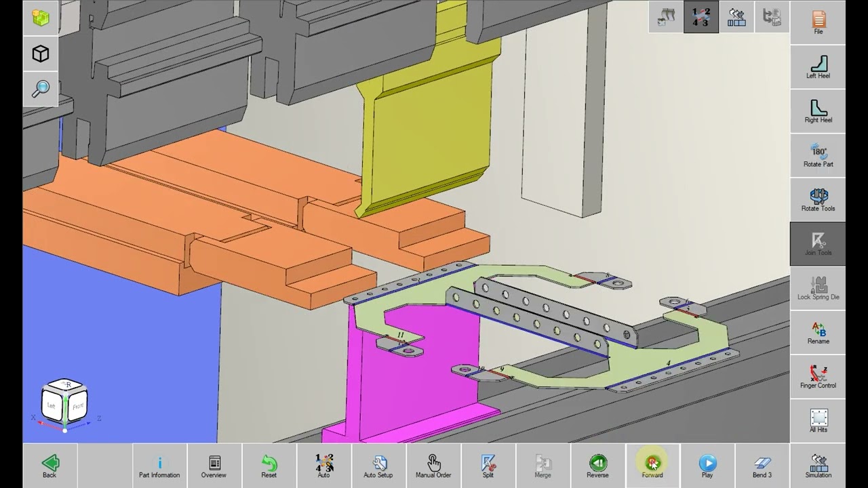This screenshot has height=488, width=868.
Task: Click the green-yellow cubes icon top left
Action: click(41, 18)
